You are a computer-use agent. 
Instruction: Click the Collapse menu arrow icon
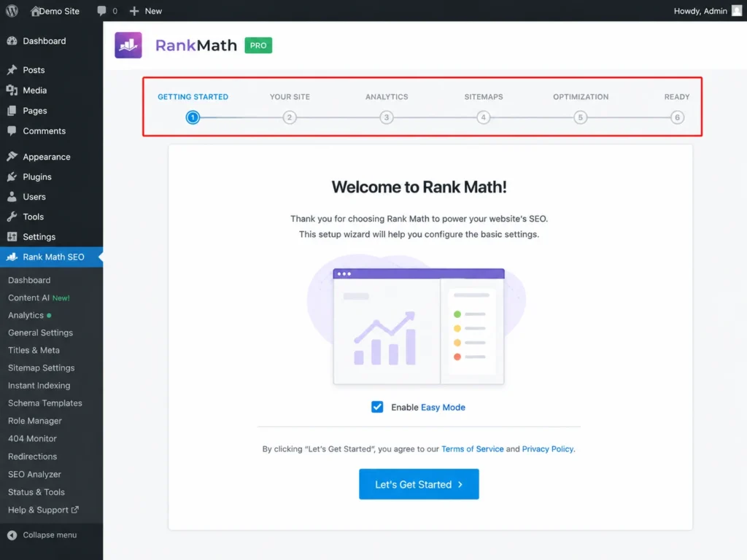tap(12, 534)
